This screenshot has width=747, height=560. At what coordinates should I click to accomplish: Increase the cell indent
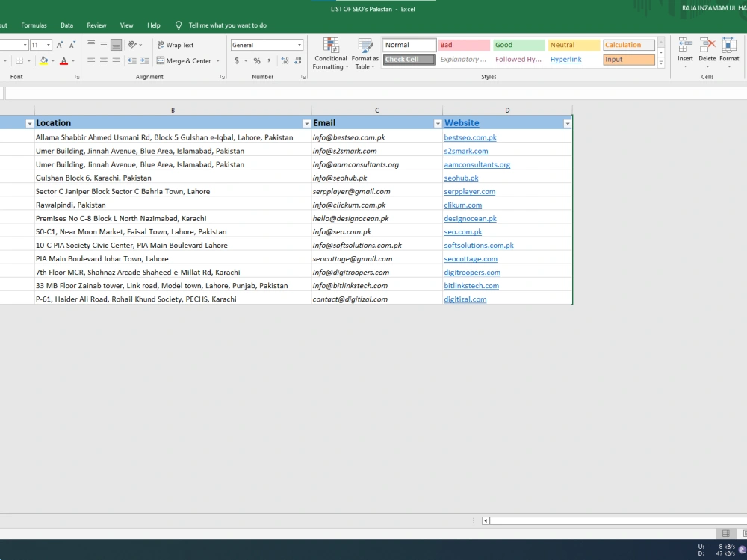click(144, 60)
